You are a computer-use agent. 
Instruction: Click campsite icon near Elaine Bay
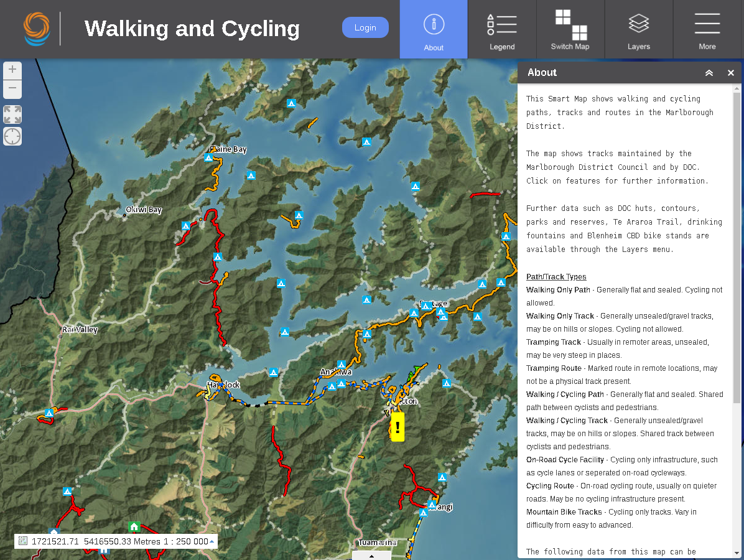click(x=208, y=157)
